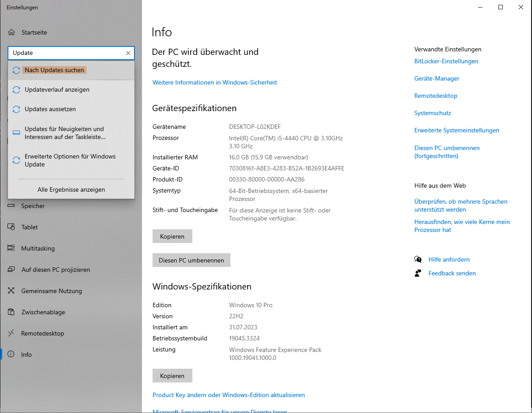The image size is (532, 413).
Task: Click the build number 19045.3324
Action: pos(244,338)
